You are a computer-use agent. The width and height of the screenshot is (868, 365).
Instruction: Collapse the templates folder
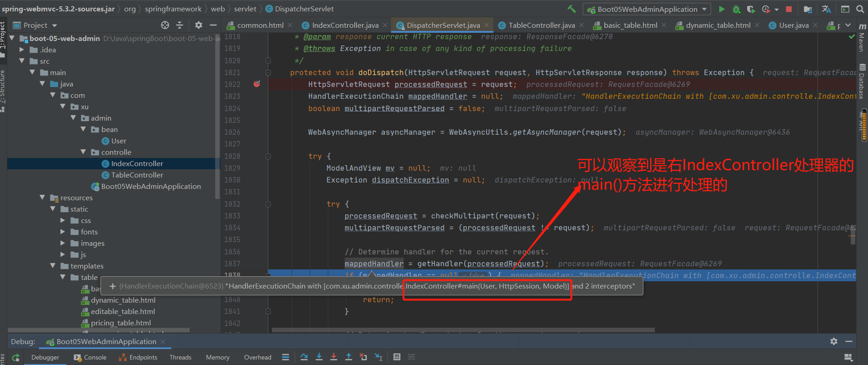(x=53, y=266)
